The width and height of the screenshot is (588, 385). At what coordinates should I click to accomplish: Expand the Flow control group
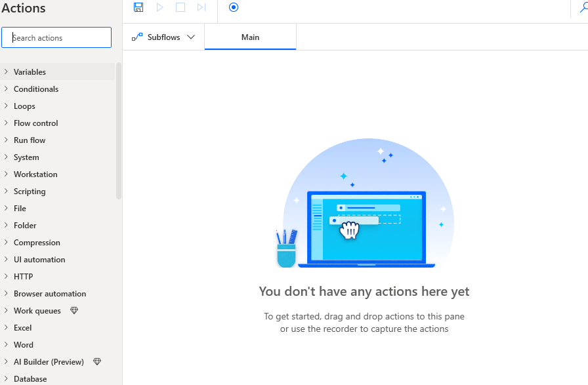(x=35, y=123)
